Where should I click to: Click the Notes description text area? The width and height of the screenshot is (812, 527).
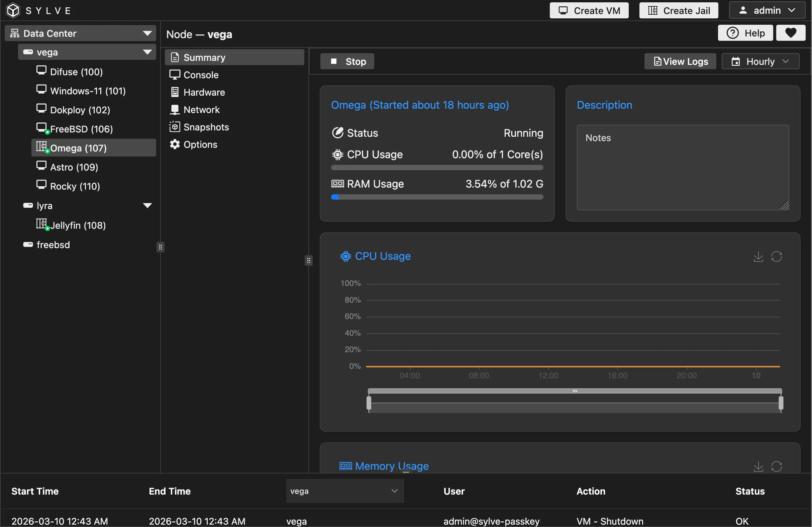682,168
